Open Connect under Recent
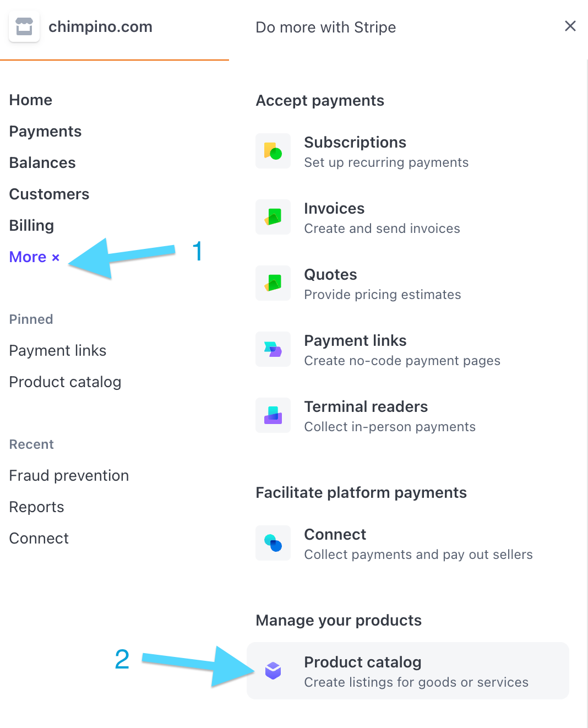This screenshot has height=728, width=588. pos(39,539)
